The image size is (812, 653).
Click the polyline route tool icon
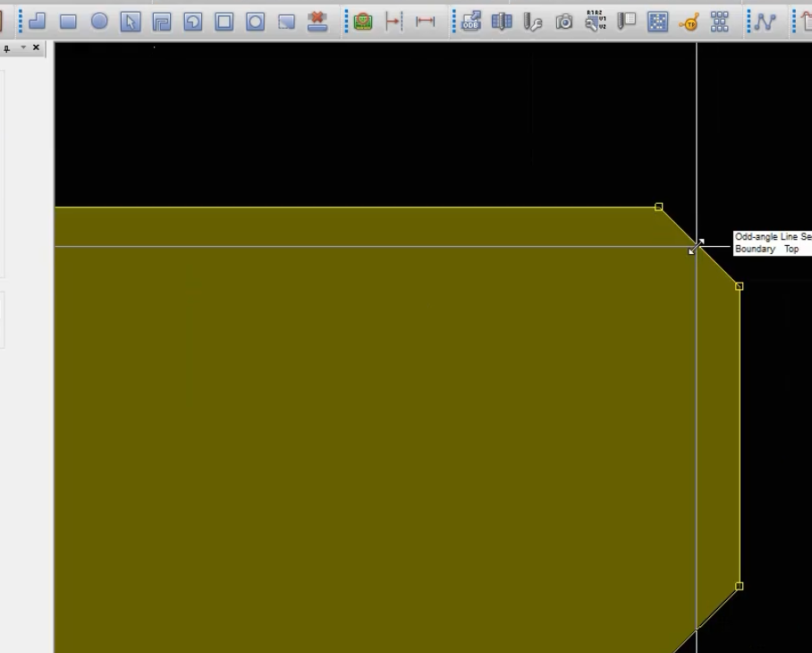(x=765, y=21)
